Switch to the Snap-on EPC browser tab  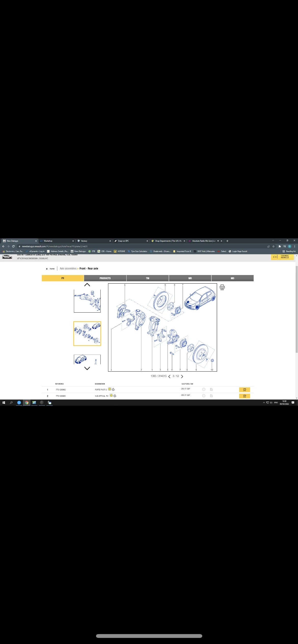pyautogui.click(x=131, y=241)
